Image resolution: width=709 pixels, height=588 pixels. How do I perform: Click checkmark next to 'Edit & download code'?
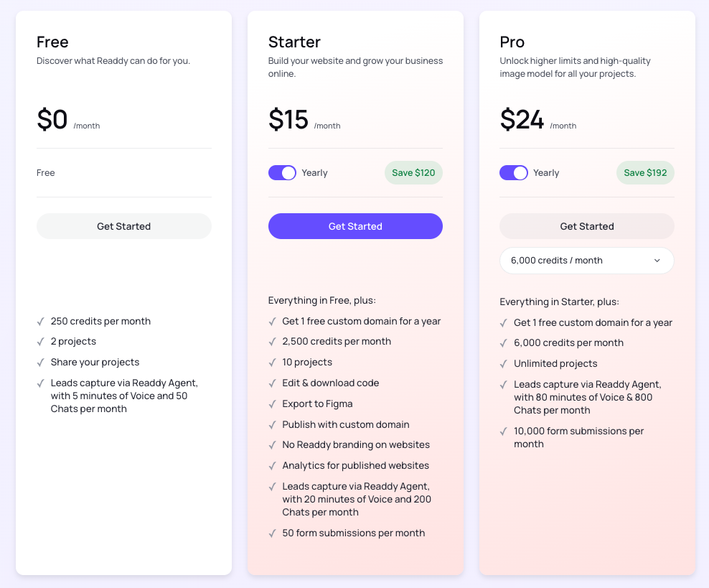click(x=273, y=383)
